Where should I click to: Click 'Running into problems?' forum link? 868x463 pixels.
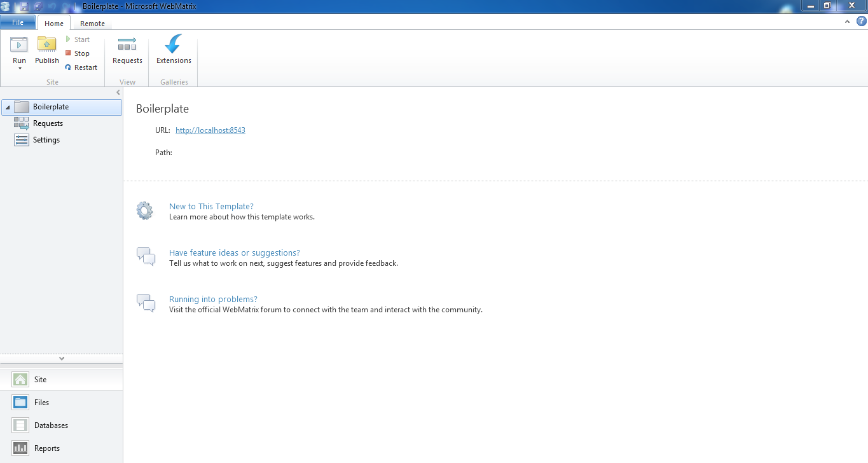[x=213, y=300]
